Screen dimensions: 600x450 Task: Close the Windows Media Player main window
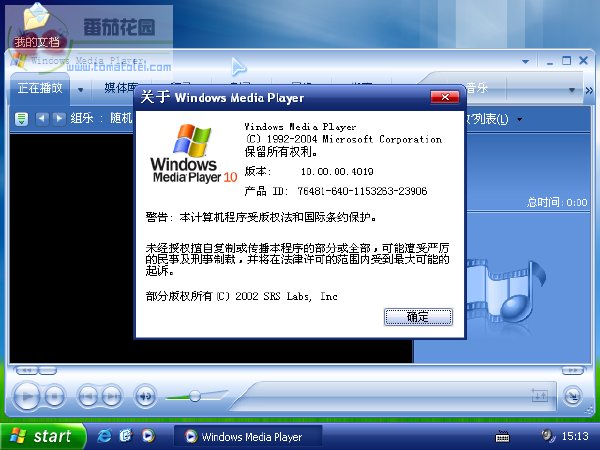coord(583,60)
